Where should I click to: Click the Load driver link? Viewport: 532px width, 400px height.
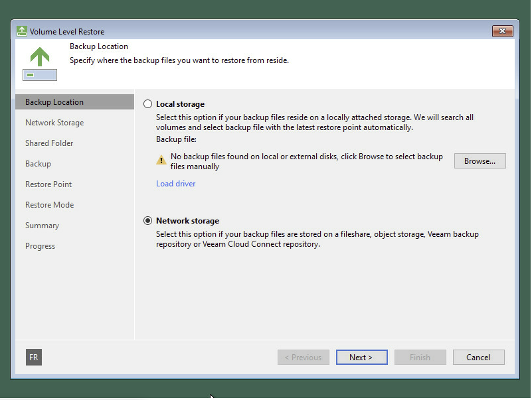tap(175, 183)
